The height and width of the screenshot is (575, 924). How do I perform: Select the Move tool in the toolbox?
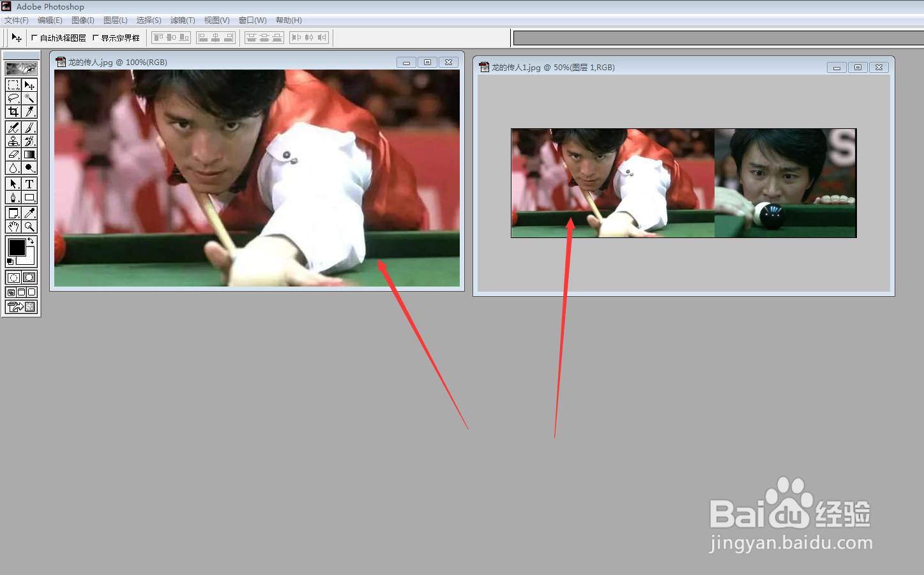pyautogui.click(x=29, y=85)
